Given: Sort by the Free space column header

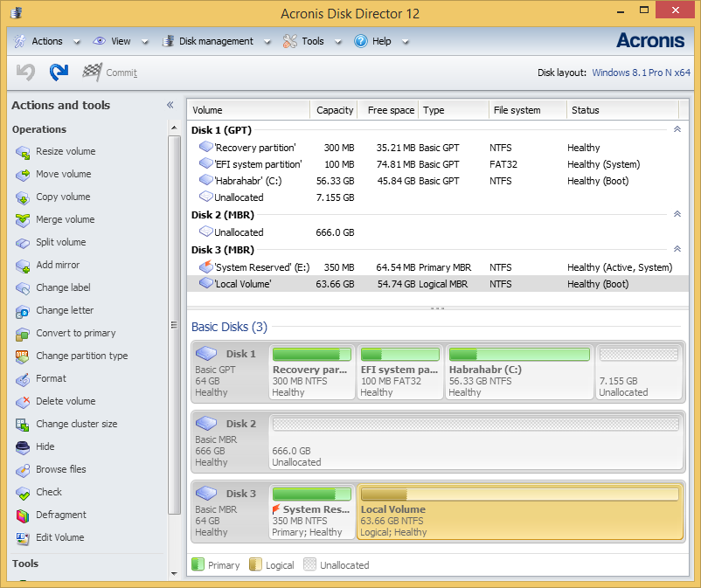Looking at the screenshot, I should (x=388, y=110).
